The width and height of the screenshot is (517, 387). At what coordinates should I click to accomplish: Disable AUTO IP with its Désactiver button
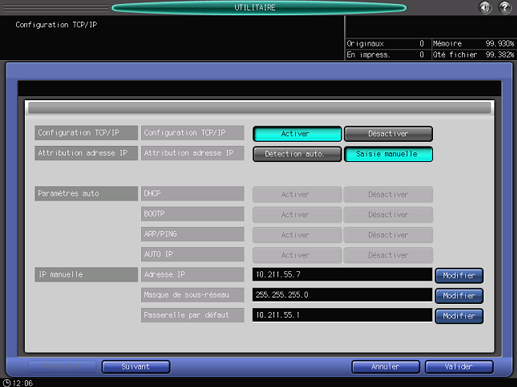point(388,255)
